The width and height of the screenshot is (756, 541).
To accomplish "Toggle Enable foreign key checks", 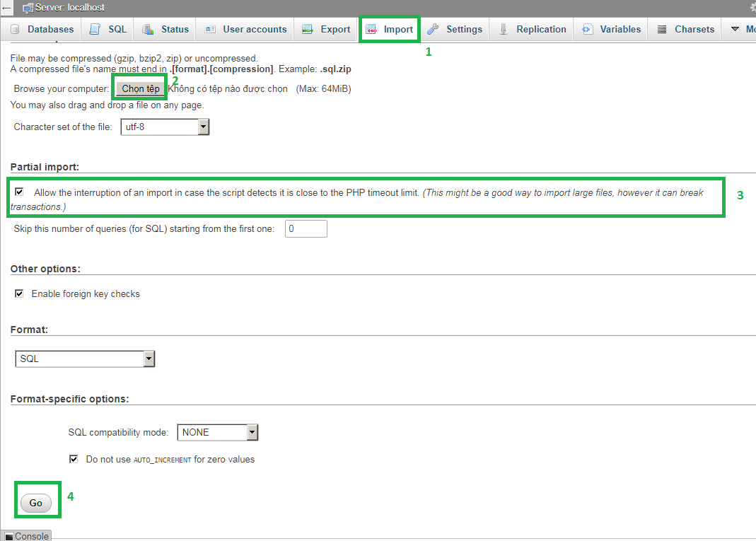I will click(x=19, y=293).
